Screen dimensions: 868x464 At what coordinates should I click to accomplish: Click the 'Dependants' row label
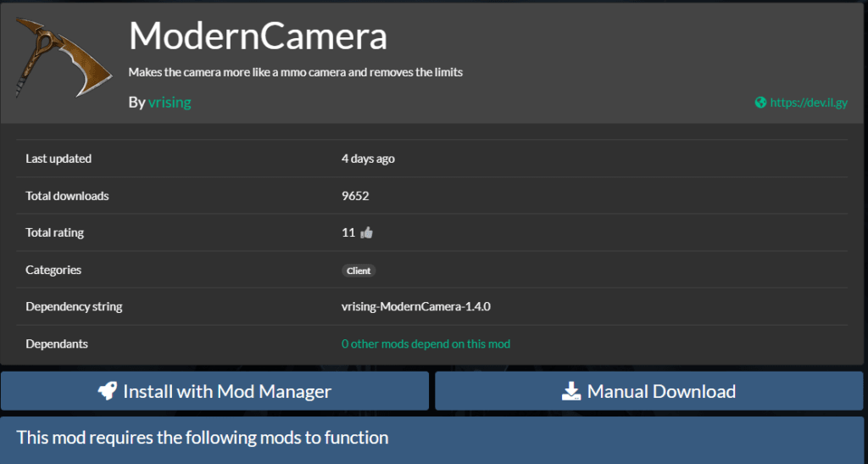pos(57,344)
